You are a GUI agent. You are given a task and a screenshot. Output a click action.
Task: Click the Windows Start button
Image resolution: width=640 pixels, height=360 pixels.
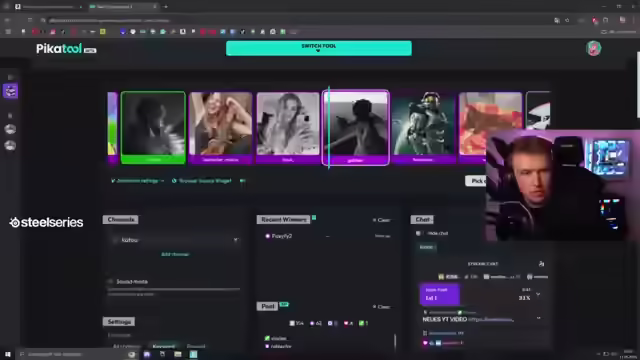[x=8, y=354]
